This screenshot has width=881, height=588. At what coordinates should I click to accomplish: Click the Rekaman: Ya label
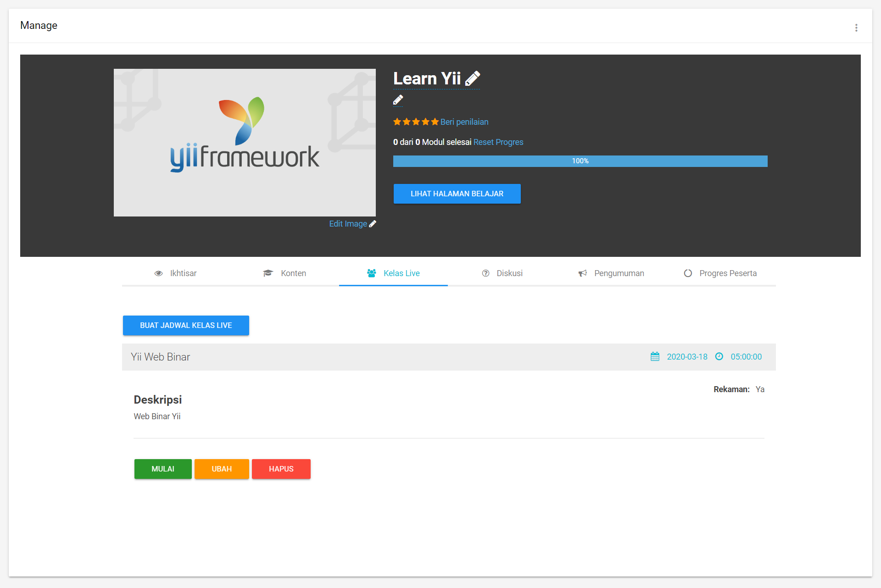coord(739,389)
